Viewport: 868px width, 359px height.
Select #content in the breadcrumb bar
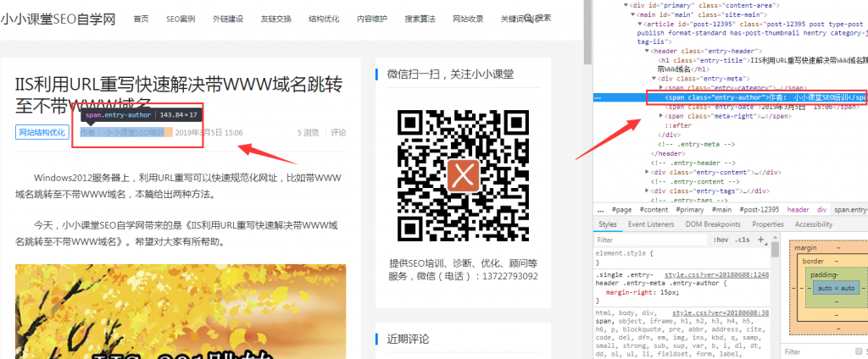coord(654,210)
